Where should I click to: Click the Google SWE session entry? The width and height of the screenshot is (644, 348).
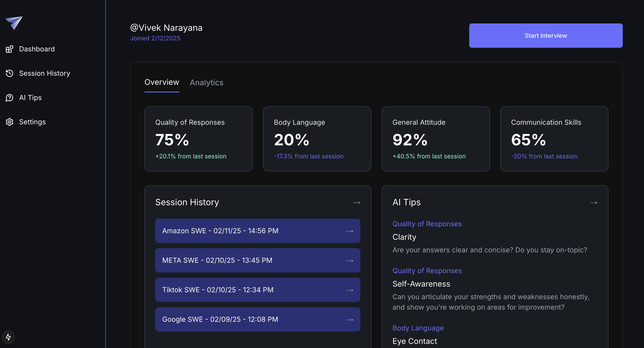(258, 319)
